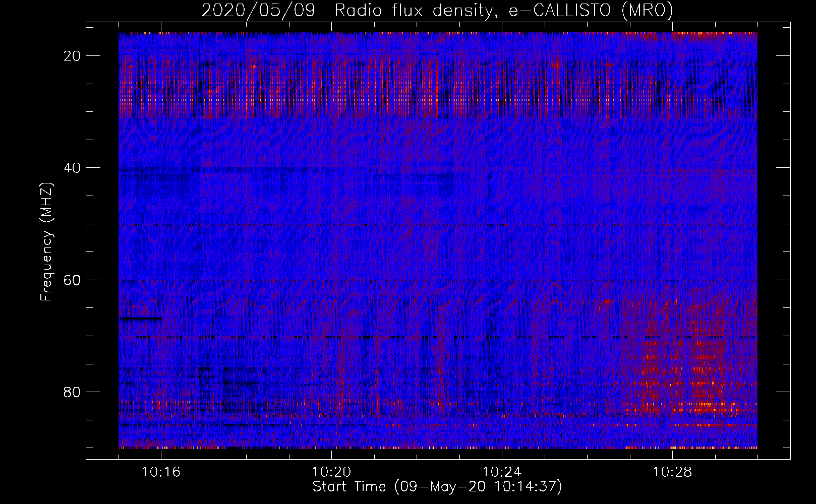
Task: Click the 10:16 time tick label
Action: 161,472
